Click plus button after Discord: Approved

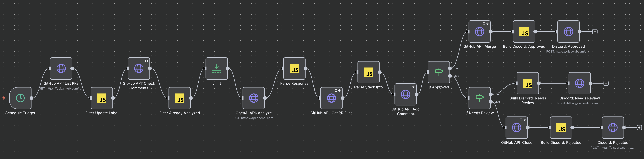(595, 32)
